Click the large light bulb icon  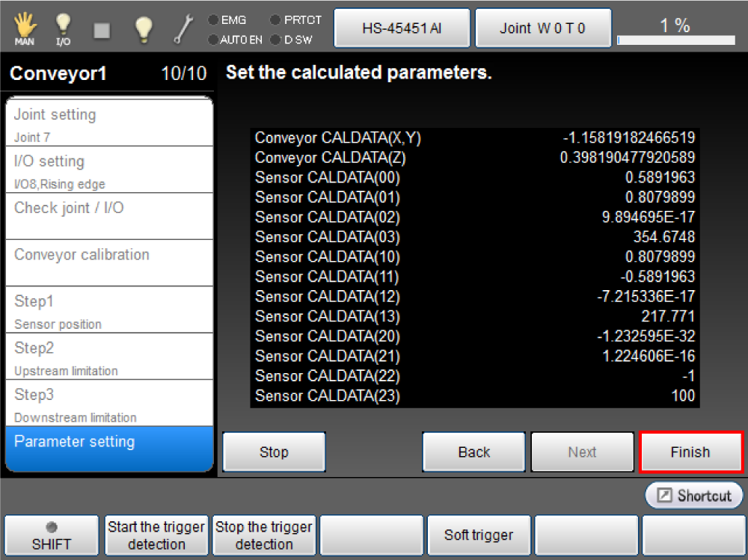pyautogui.click(x=143, y=28)
